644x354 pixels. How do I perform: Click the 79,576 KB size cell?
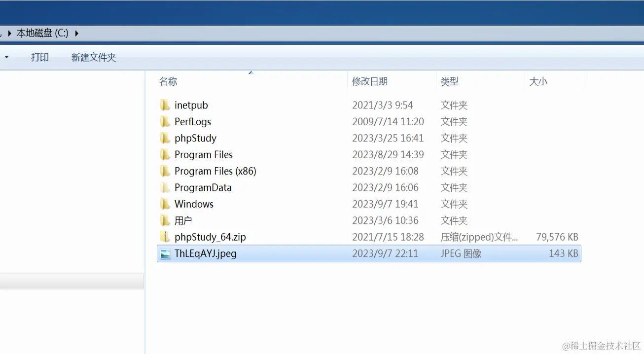557,237
